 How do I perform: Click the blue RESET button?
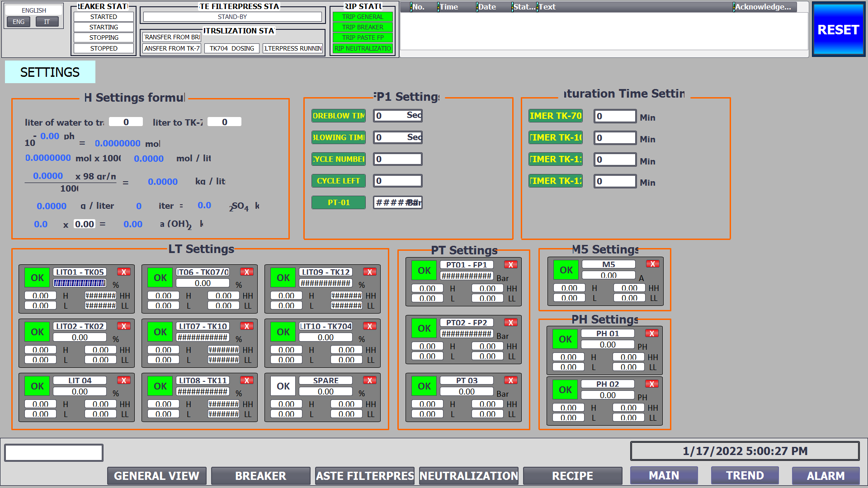coord(838,29)
